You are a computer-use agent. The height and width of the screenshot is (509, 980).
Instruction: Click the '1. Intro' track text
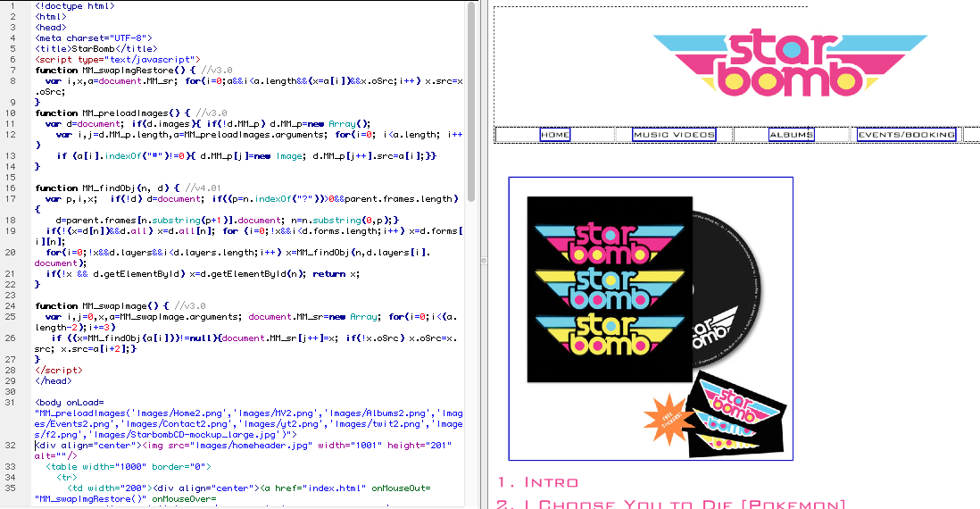tap(538, 482)
